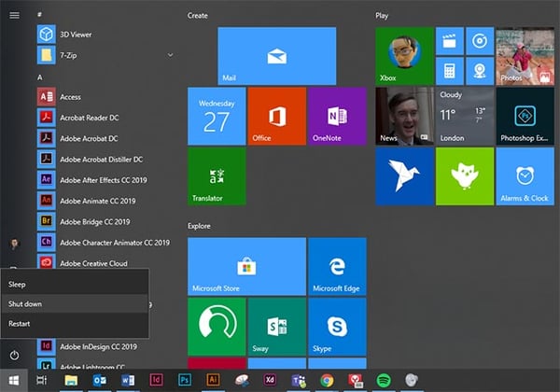The height and width of the screenshot is (392, 560).
Task: Open the Microsoft Store tile
Action: tap(246, 266)
